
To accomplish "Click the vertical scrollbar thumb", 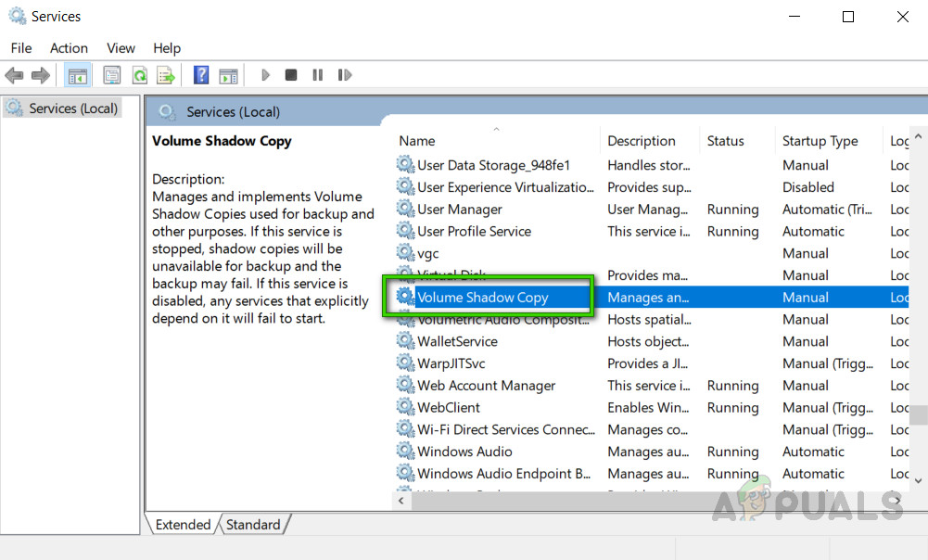I will (x=918, y=414).
